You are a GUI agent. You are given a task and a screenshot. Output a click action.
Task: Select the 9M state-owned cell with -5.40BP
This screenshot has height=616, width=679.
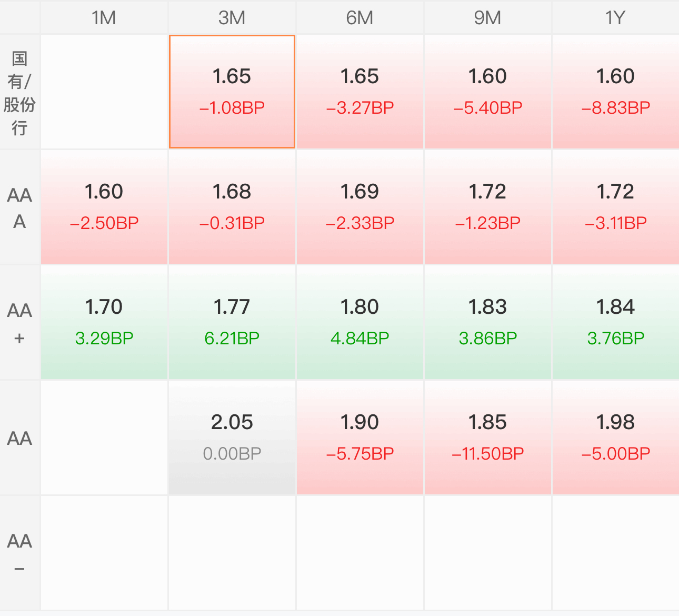[x=487, y=92]
